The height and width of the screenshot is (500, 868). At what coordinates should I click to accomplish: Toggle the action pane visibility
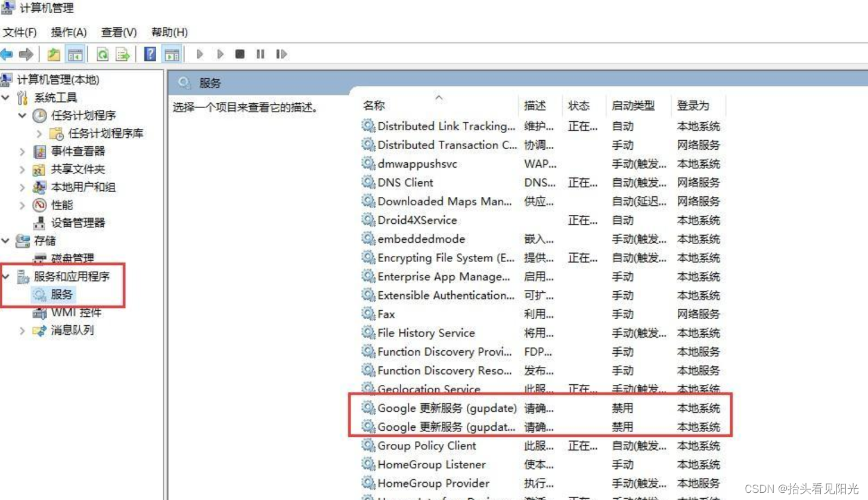[x=172, y=54]
